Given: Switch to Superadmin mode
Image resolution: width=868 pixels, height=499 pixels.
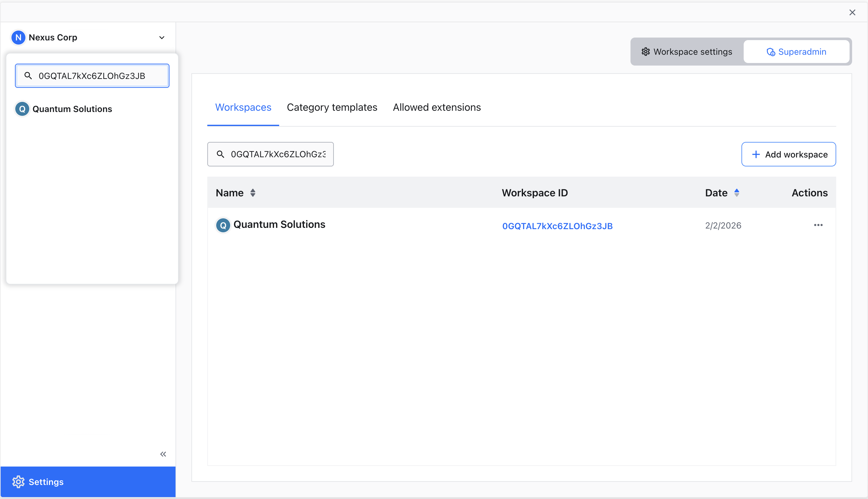Looking at the screenshot, I should pos(797,52).
